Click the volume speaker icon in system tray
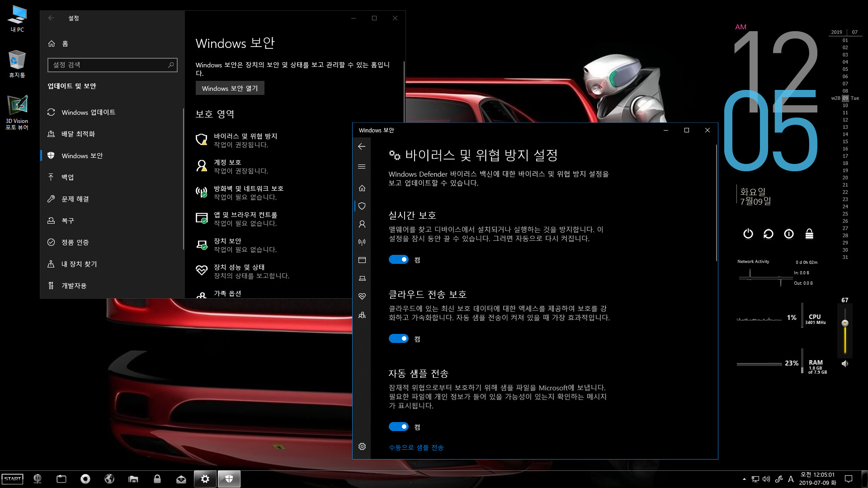This screenshot has width=868, height=488. [x=766, y=479]
